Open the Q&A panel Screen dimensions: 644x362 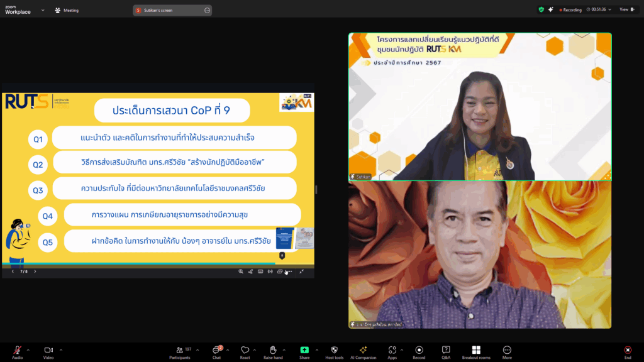pyautogui.click(x=446, y=352)
